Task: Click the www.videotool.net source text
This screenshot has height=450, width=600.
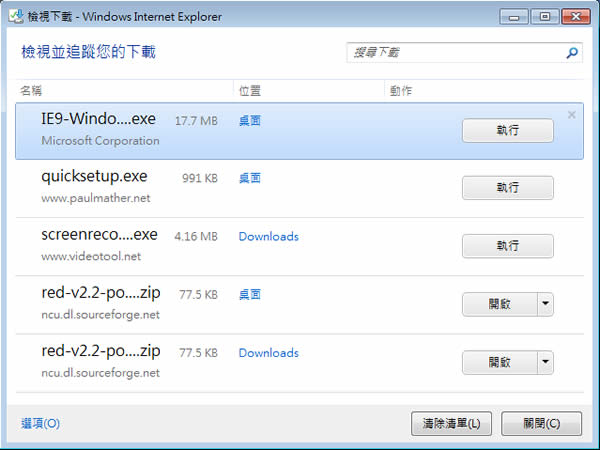Action: [x=91, y=256]
